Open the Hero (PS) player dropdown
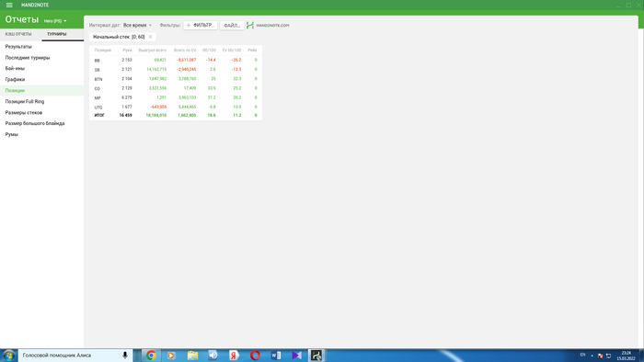The image size is (644, 362). (x=55, y=21)
